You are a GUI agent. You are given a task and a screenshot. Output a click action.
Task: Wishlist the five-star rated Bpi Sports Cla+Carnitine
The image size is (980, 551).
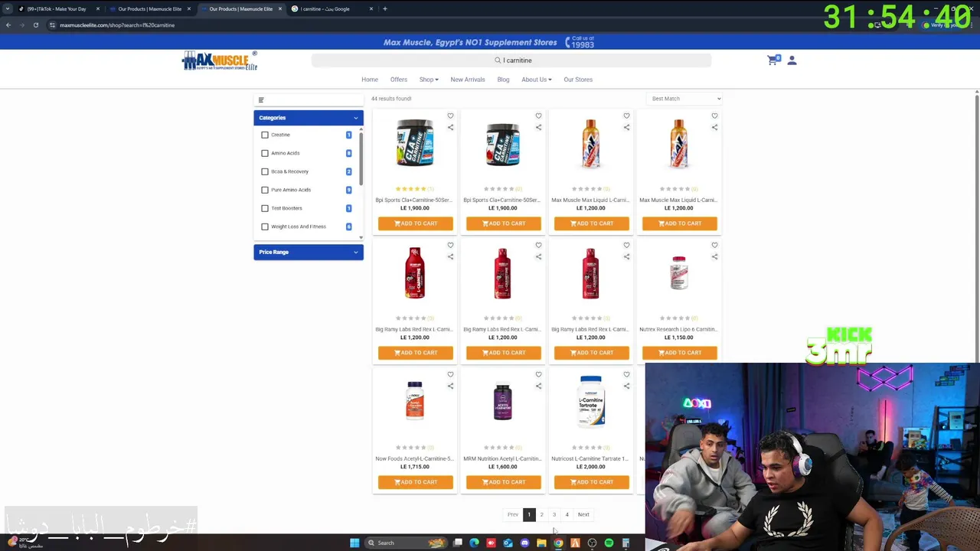tap(450, 116)
